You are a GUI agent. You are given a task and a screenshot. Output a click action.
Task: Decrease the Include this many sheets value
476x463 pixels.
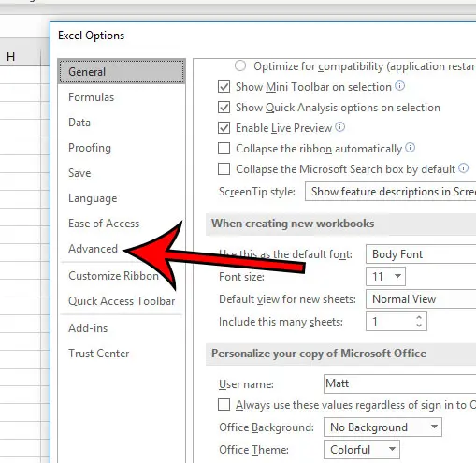pos(419,326)
